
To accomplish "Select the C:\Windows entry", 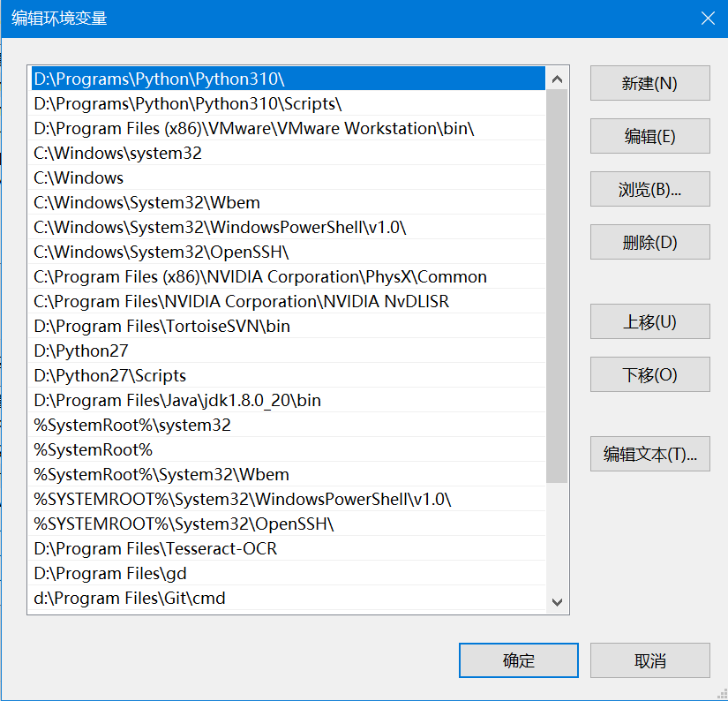I will 289,177.
